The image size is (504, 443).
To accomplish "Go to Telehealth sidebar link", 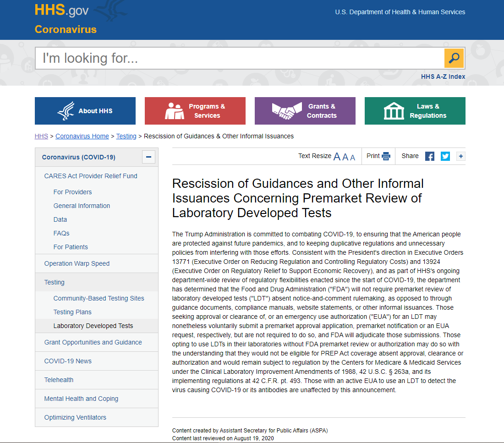I will [x=59, y=380].
